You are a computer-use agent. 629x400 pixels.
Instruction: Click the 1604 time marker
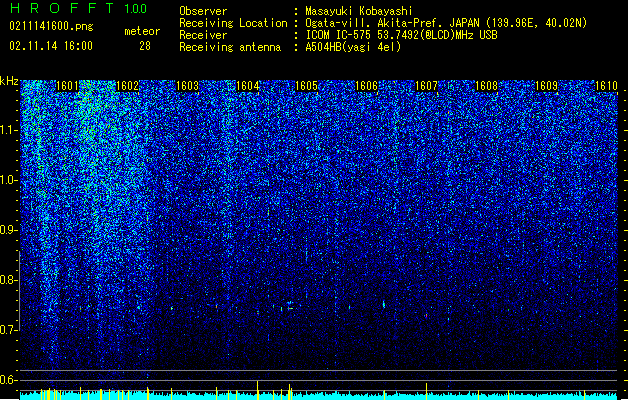tap(248, 86)
